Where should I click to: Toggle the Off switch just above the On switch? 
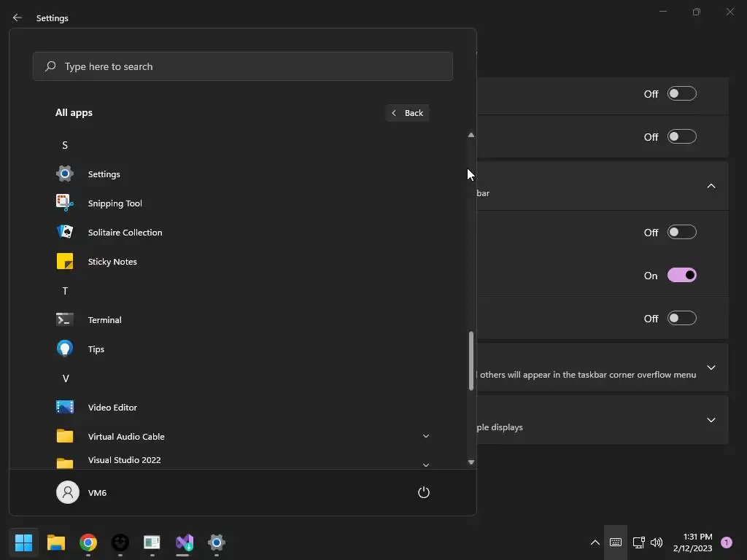coord(682,233)
